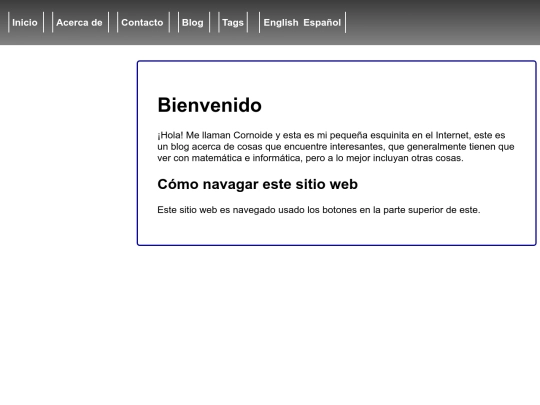The image size is (540, 405).
Task: Click the sentence Este sitio web es navegado
Action: pyautogui.click(x=319, y=210)
